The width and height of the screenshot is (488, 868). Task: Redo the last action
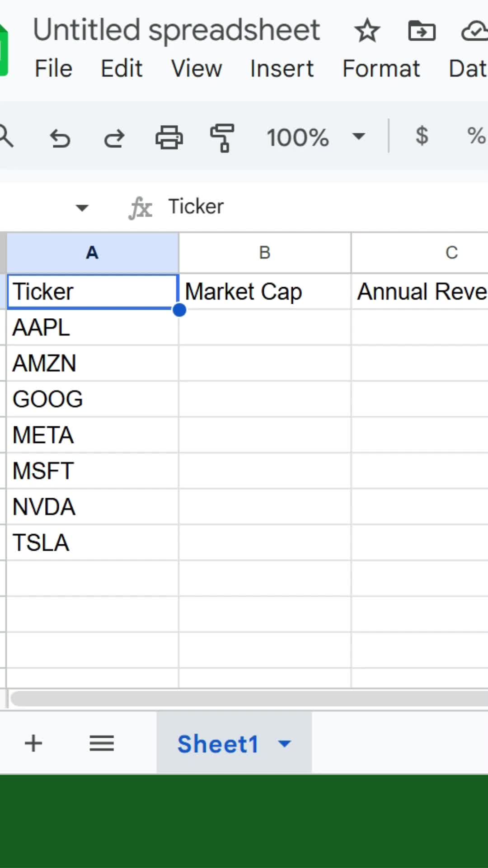[x=114, y=137]
